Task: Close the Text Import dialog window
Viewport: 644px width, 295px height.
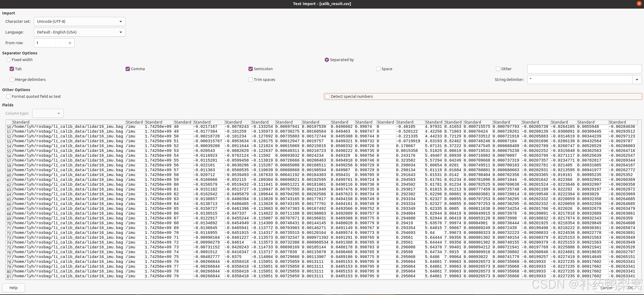Action: click(x=639, y=3)
